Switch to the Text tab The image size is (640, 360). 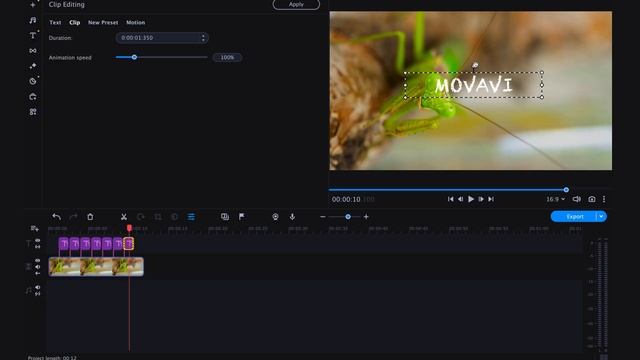coord(55,22)
